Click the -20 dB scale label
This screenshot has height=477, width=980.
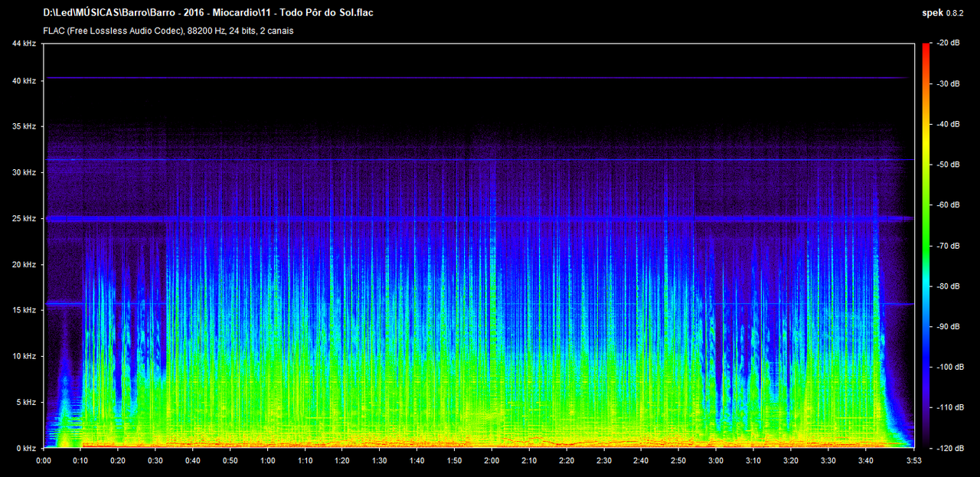coord(949,44)
